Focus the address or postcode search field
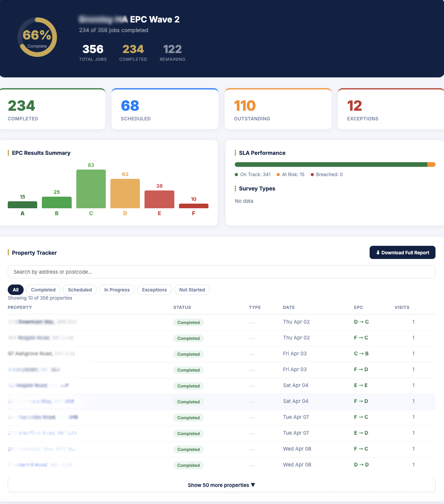Screen dimensions: 444x504 tap(222, 272)
